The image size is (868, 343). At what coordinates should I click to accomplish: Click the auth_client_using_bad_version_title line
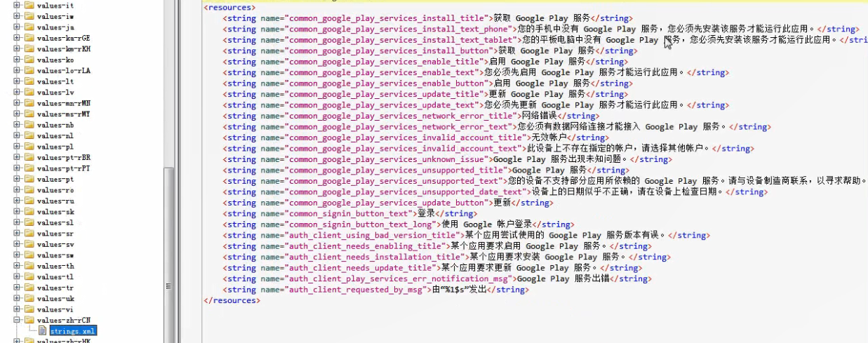(465, 236)
